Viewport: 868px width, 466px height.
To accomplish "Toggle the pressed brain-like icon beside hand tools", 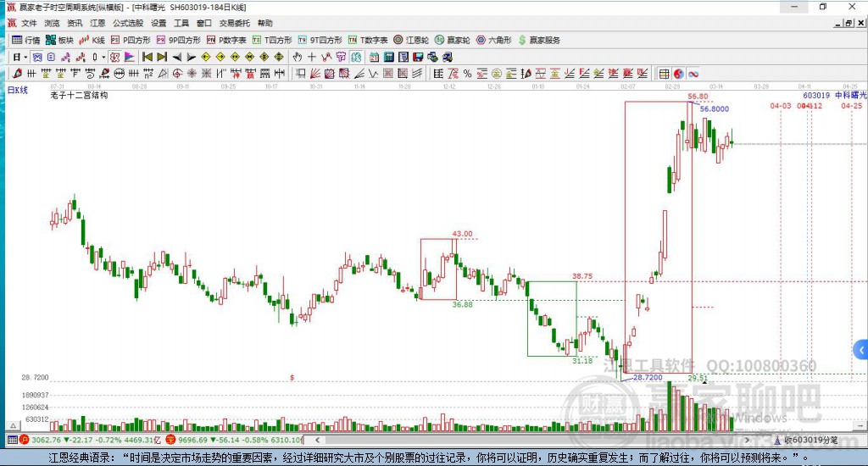I will tap(355, 57).
